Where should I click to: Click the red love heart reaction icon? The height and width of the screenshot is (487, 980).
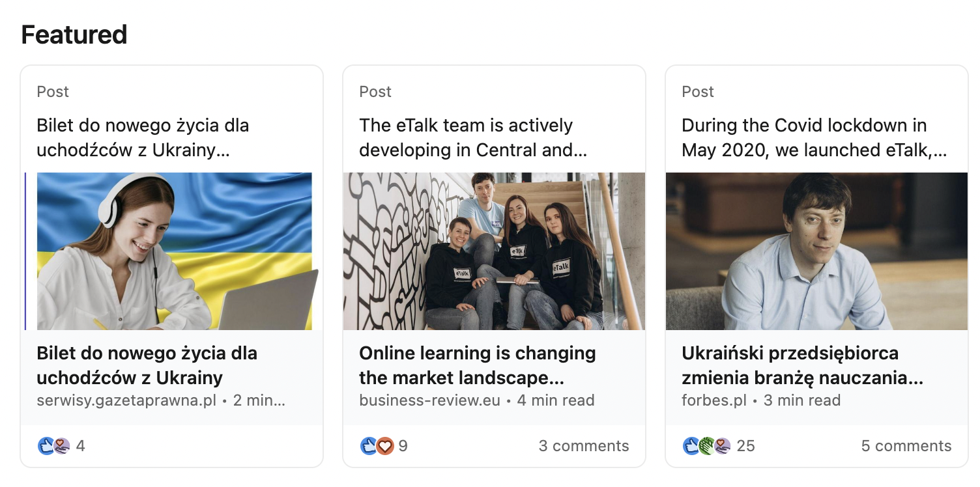[385, 446]
